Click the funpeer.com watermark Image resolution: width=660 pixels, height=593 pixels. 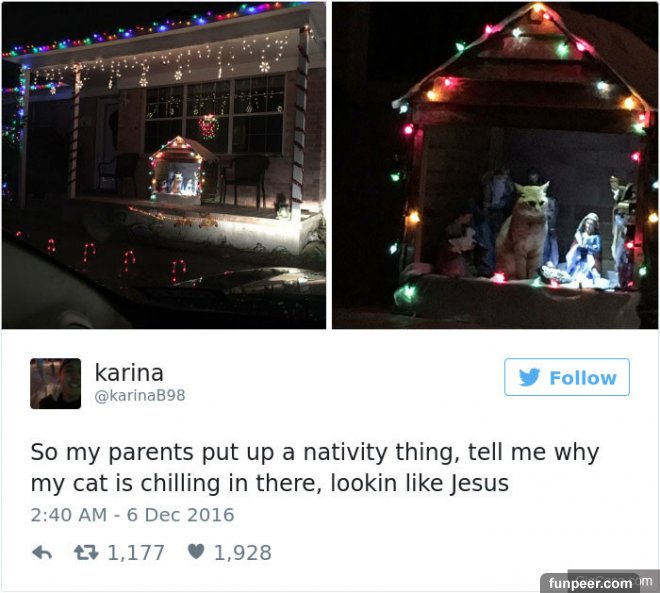590,583
